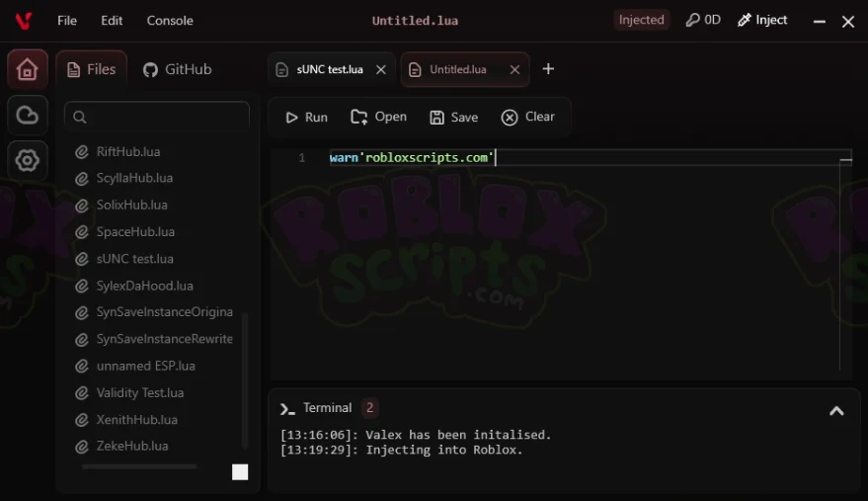Collapse the Terminal panel with chevron
Viewport: 868px width, 501px height.
836,411
